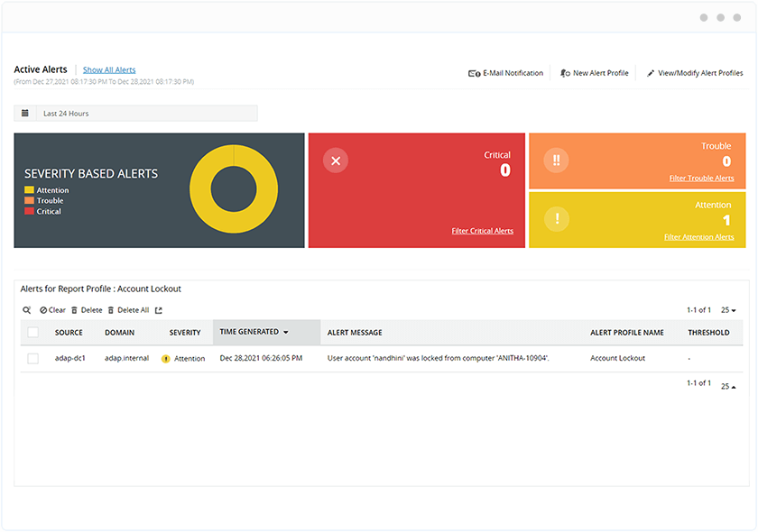Click the adap-dc1 source cell
758x532 pixels.
pos(70,358)
